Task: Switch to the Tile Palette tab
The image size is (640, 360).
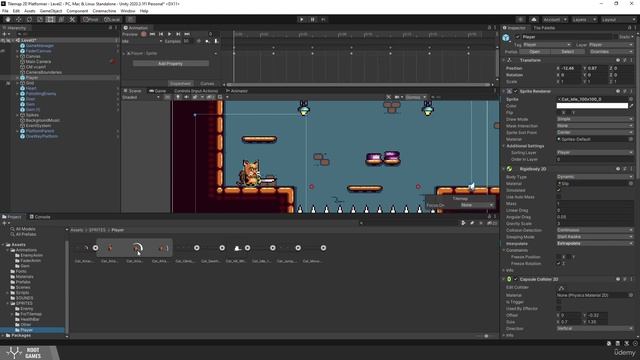Action: 544,28
